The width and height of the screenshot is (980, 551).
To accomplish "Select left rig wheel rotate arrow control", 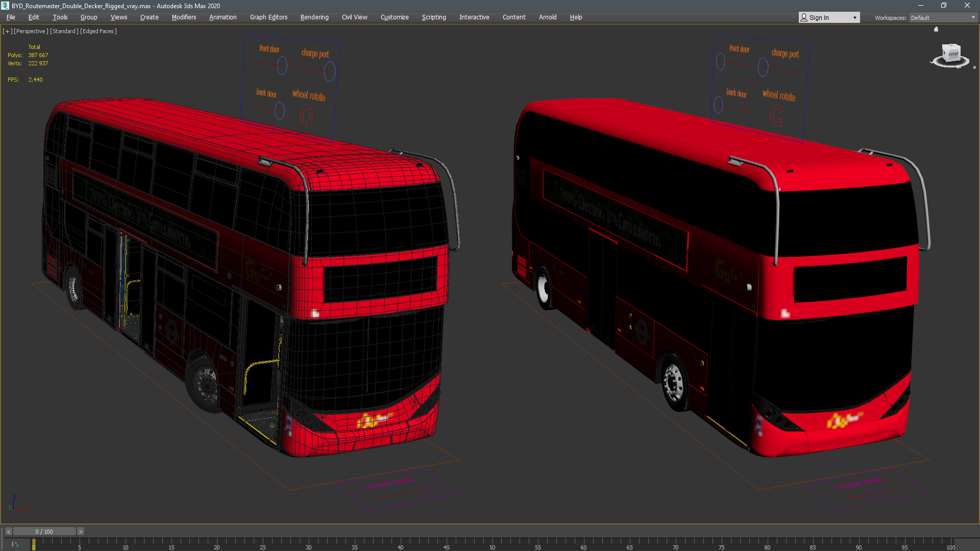I will pyautogui.click(x=306, y=116).
